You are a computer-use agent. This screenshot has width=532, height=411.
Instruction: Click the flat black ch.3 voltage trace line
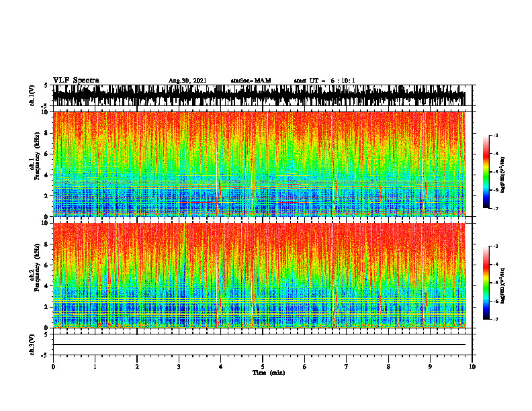[x=259, y=345]
